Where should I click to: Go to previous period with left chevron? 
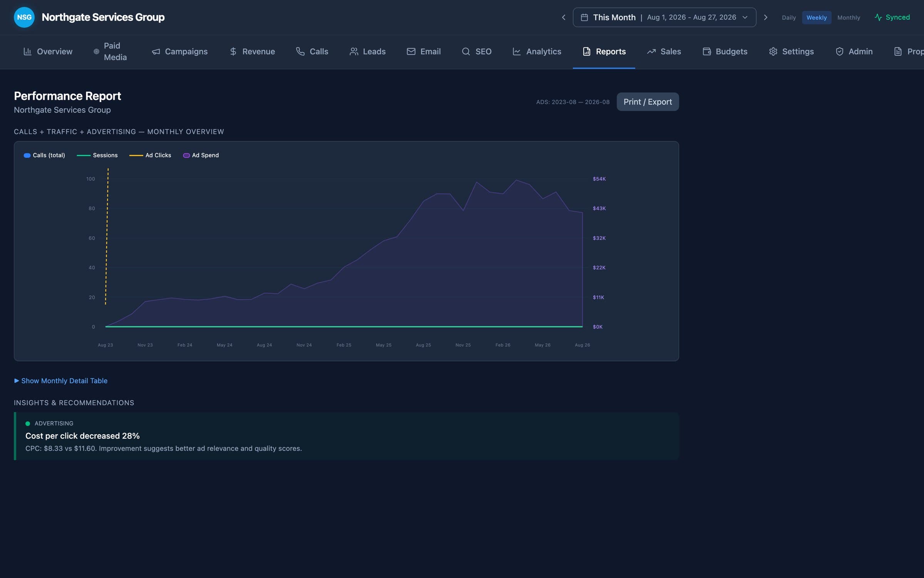(564, 17)
